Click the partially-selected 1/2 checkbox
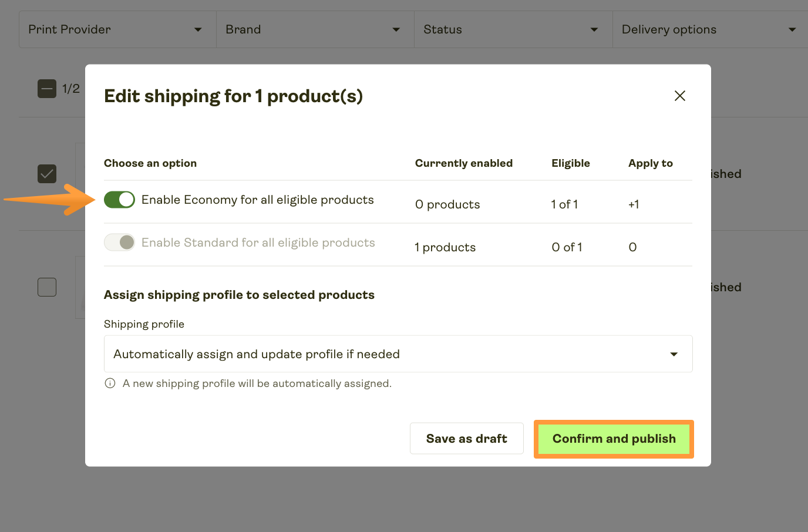The width and height of the screenshot is (808, 532). pos(46,88)
